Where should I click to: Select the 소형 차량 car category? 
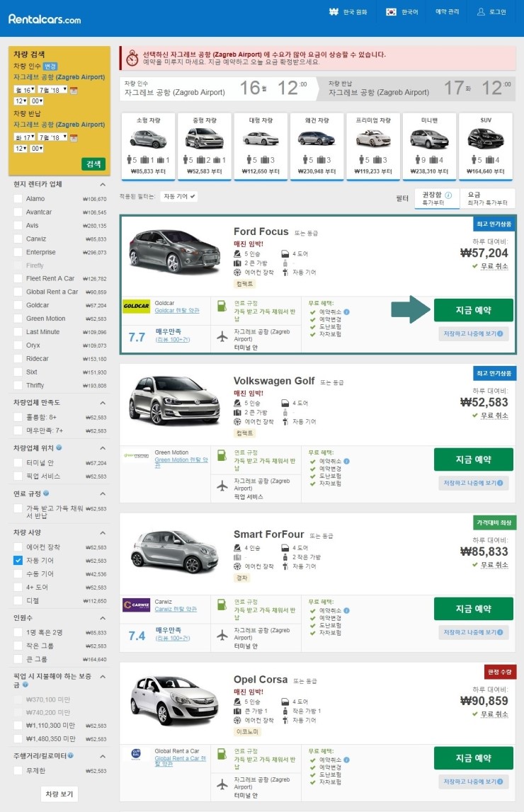coord(148,147)
